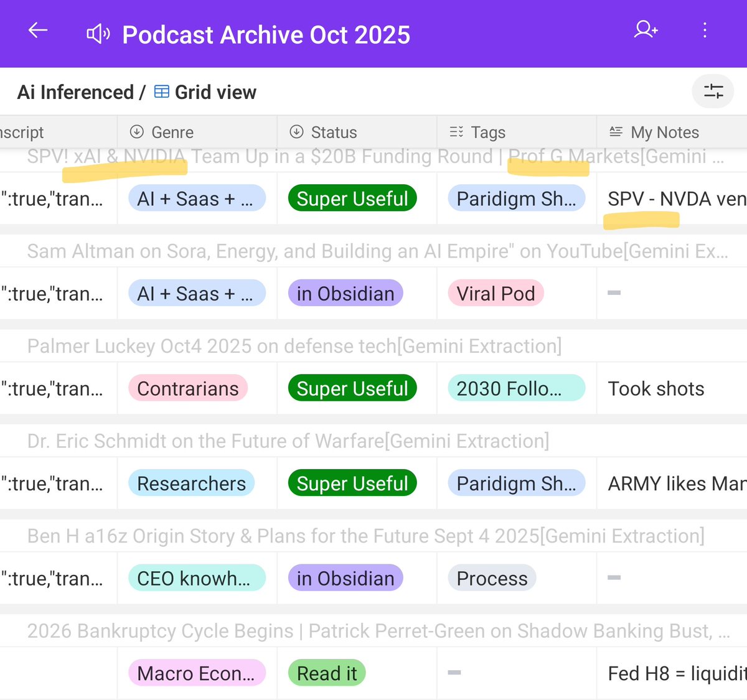Select the Viral Pod tag
The image size is (747, 700).
point(496,293)
